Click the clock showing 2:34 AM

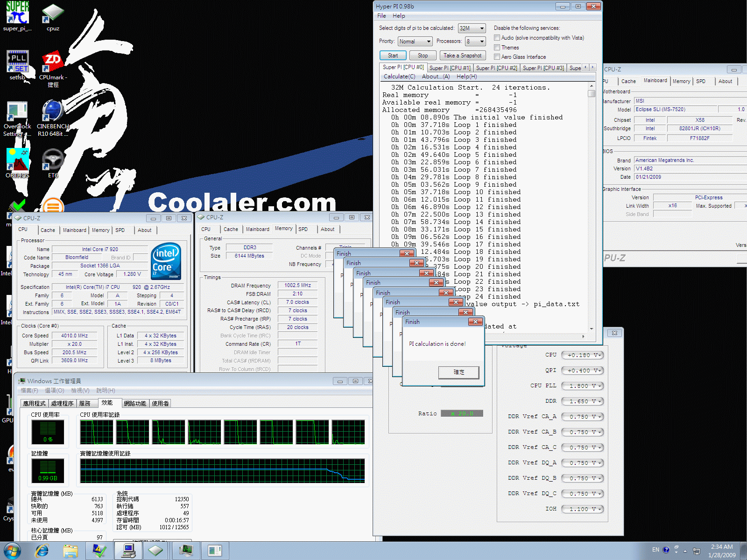tap(722, 546)
